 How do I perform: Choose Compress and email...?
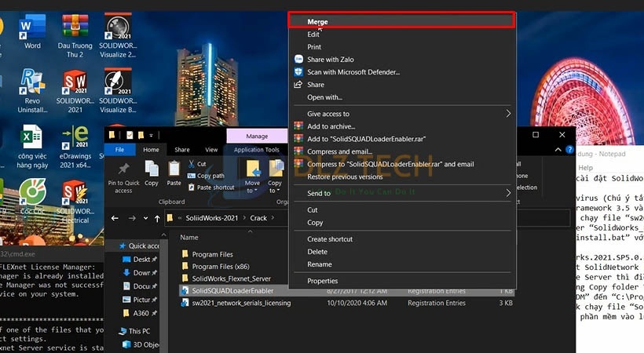pyautogui.click(x=401, y=151)
